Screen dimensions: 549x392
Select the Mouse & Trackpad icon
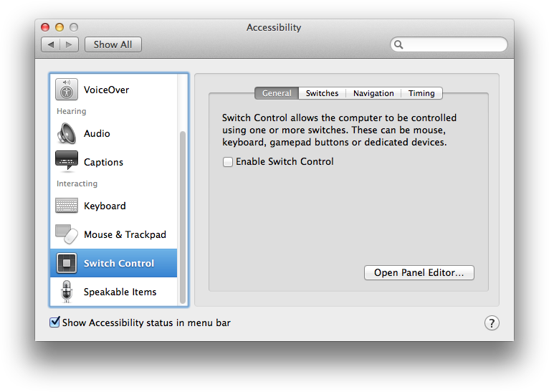click(67, 234)
